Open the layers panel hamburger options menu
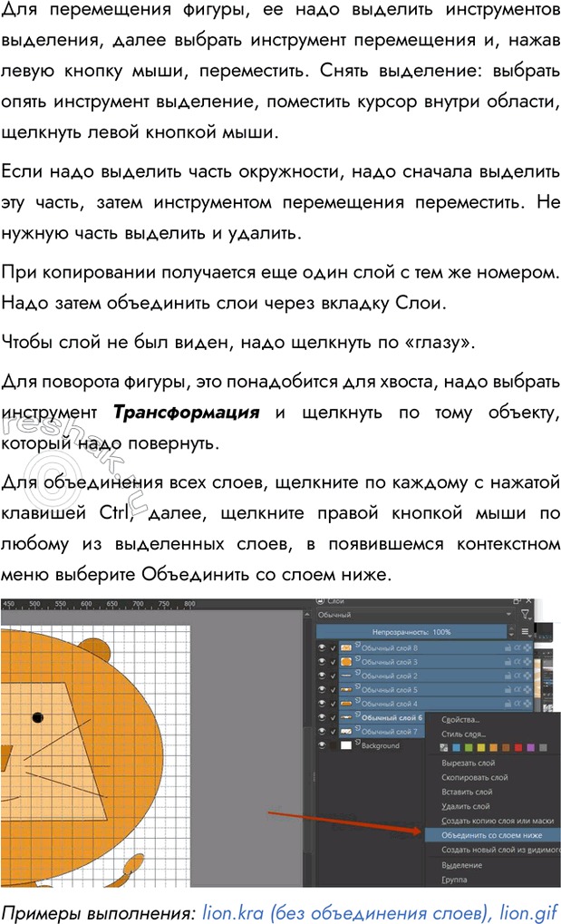This screenshot has width=561, height=924. [x=525, y=632]
